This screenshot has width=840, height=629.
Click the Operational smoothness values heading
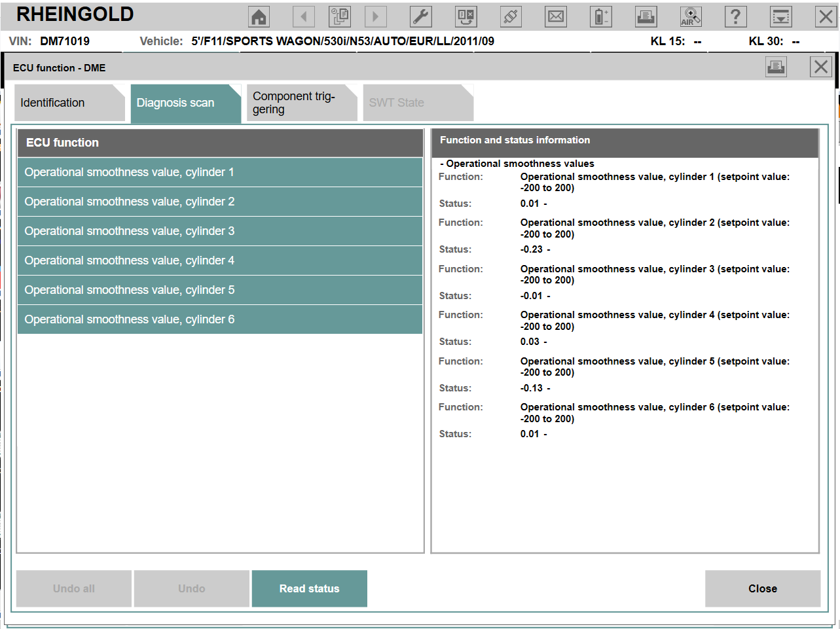point(520,164)
